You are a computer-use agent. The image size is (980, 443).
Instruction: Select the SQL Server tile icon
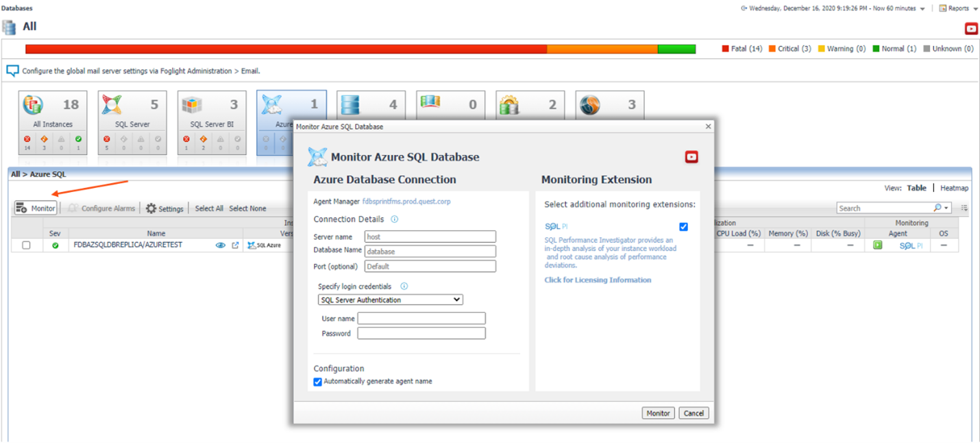click(112, 105)
